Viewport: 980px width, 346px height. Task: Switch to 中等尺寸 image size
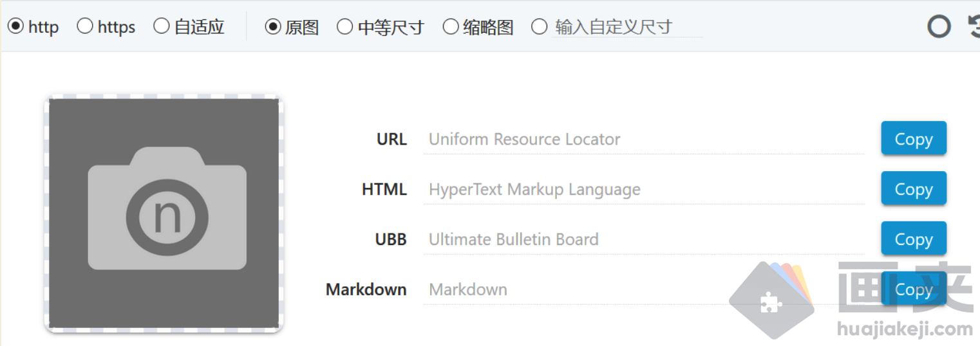tap(345, 26)
